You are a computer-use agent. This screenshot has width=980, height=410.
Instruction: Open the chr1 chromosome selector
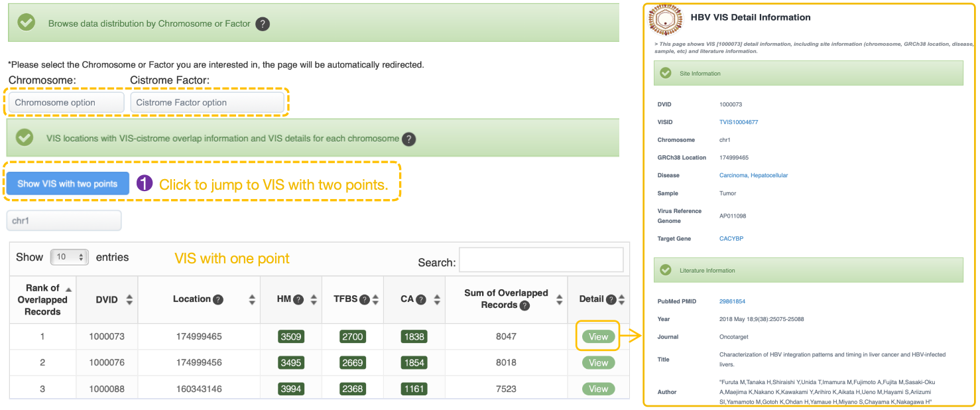[64, 221]
